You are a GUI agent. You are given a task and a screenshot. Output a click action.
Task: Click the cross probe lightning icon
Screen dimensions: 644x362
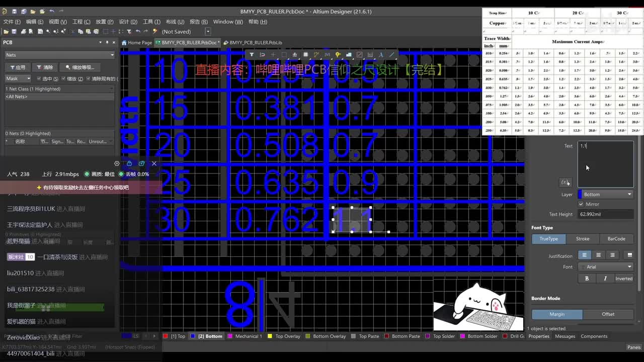[154, 31]
